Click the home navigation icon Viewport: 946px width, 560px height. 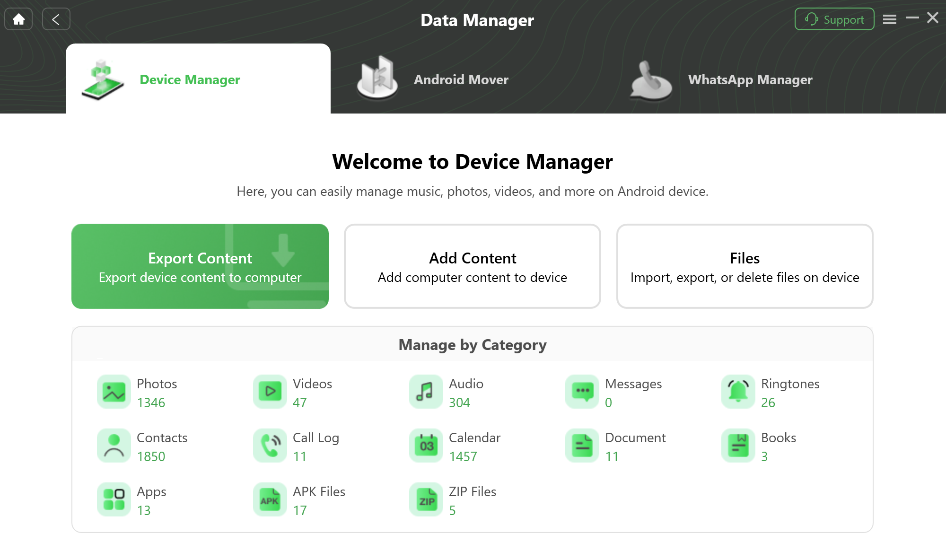coord(18,18)
